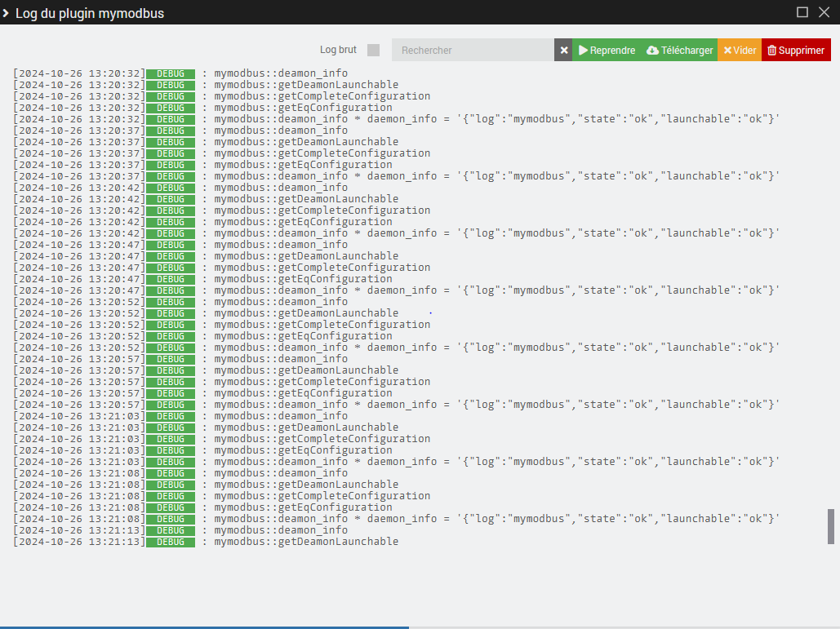Maximize the log dialog window
Image resolution: width=840 pixels, height=629 pixels.
[x=802, y=12]
